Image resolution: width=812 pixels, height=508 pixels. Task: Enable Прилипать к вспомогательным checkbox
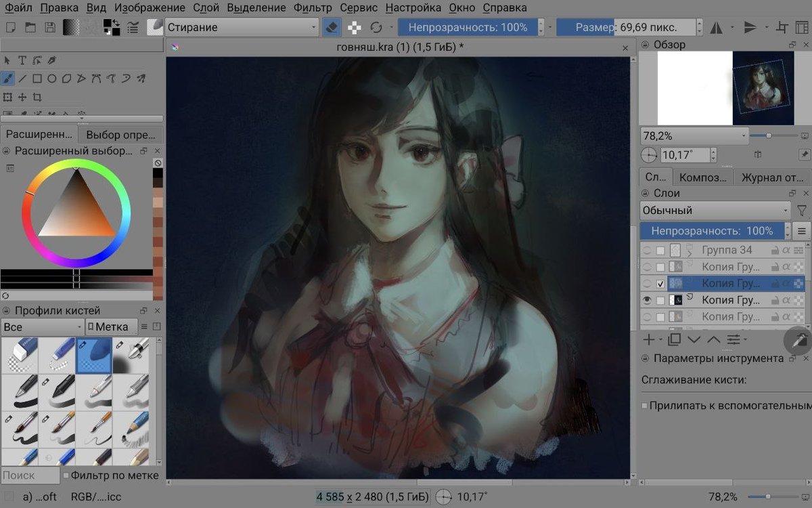click(645, 406)
